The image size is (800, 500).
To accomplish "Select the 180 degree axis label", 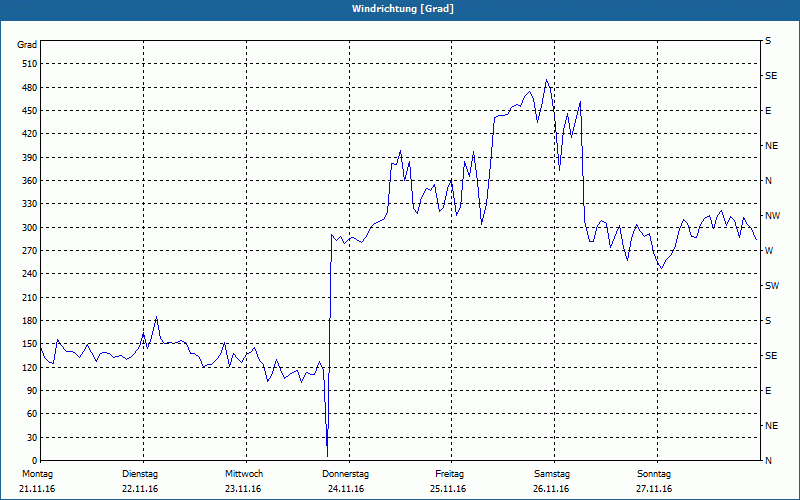I will (x=30, y=321).
